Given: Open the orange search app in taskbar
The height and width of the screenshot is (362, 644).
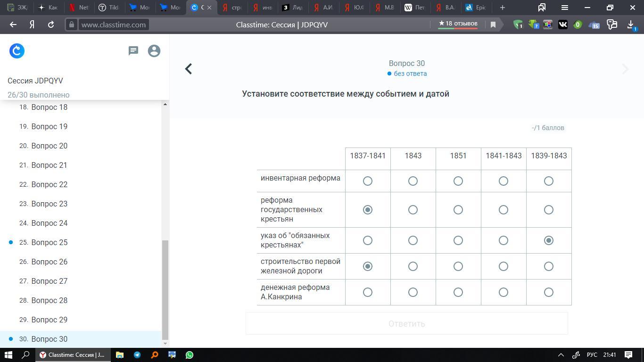Looking at the screenshot, I should tap(155, 355).
